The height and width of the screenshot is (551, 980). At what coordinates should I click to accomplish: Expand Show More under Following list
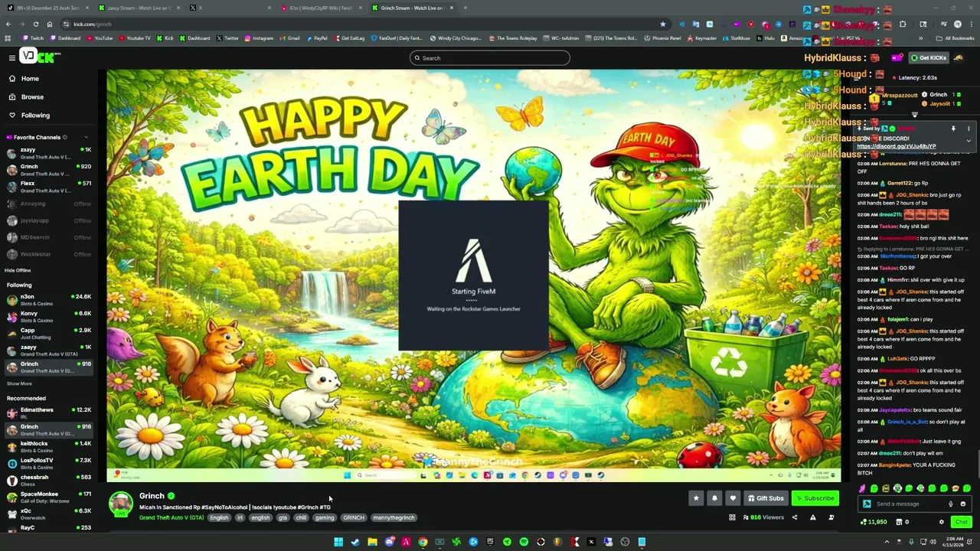click(19, 383)
